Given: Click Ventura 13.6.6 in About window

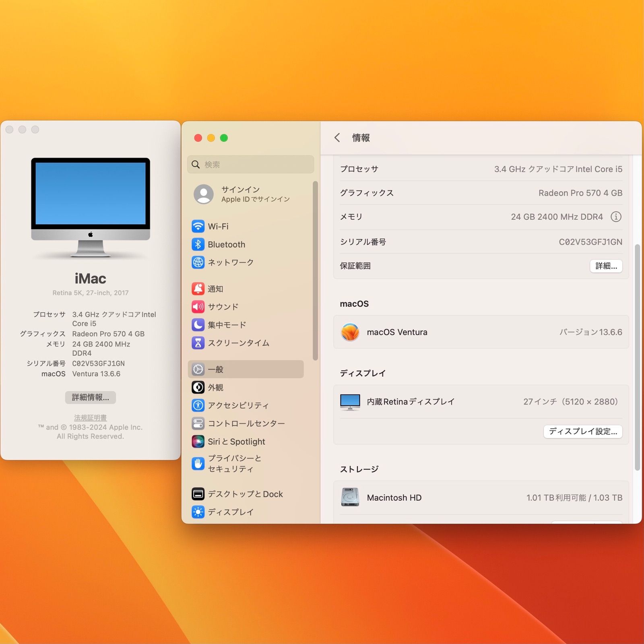Looking at the screenshot, I should (96, 374).
